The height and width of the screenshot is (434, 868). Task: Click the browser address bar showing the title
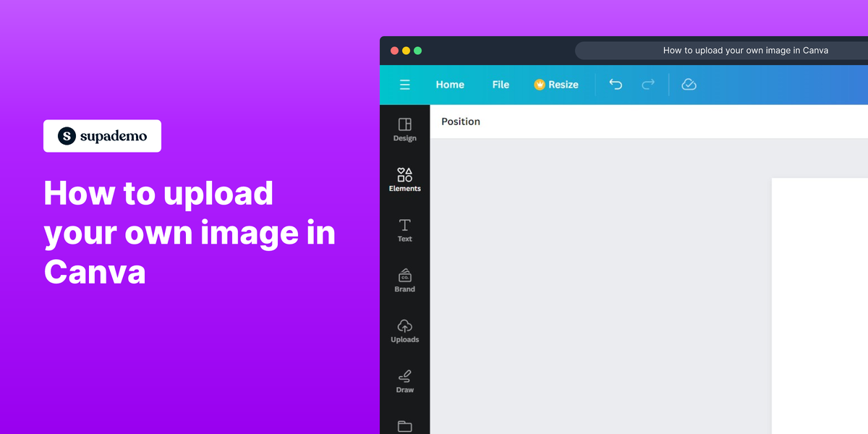click(x=746, y=50)
